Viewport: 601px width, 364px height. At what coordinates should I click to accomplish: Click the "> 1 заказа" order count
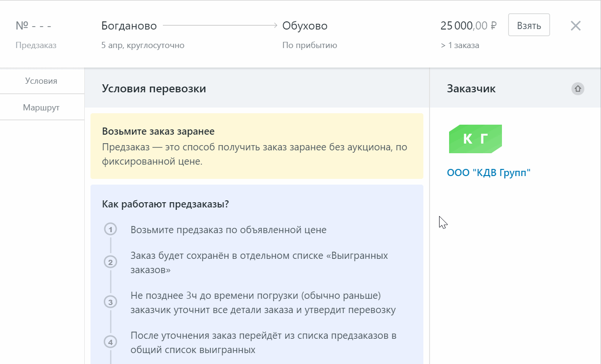tap(460, 46)
